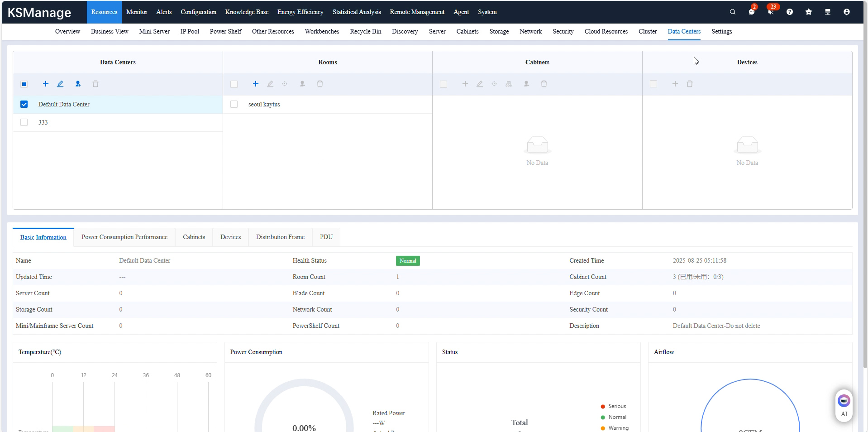Open the help question mark icon
Screen dimensions: 868x432
(x=789, y=12)
